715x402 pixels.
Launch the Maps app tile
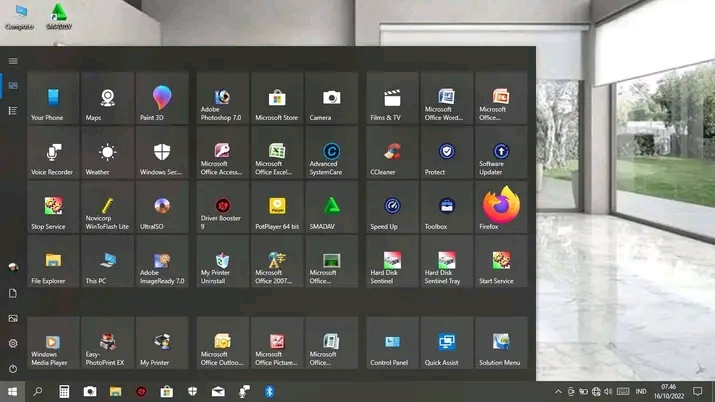(x=107, y=98)
